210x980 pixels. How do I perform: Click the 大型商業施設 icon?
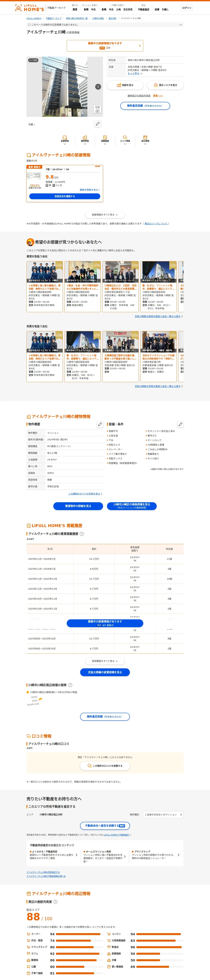click(109, 940)
